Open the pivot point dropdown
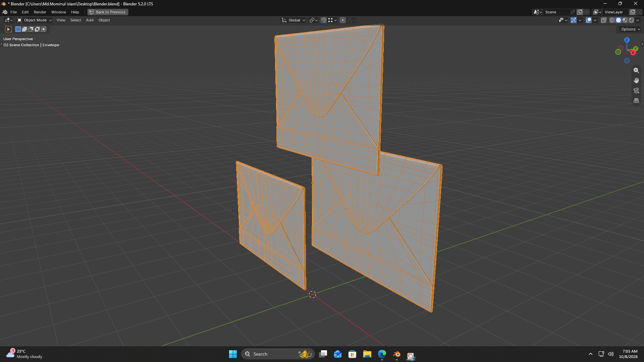This screenshot has height=362, width=644. pos(313,20)
